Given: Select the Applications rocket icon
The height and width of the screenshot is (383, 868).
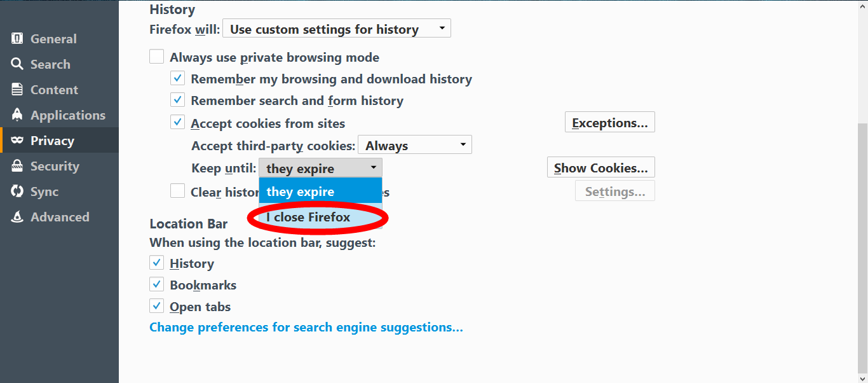Looking at the screenshot, I should click(x=17, y=115).
